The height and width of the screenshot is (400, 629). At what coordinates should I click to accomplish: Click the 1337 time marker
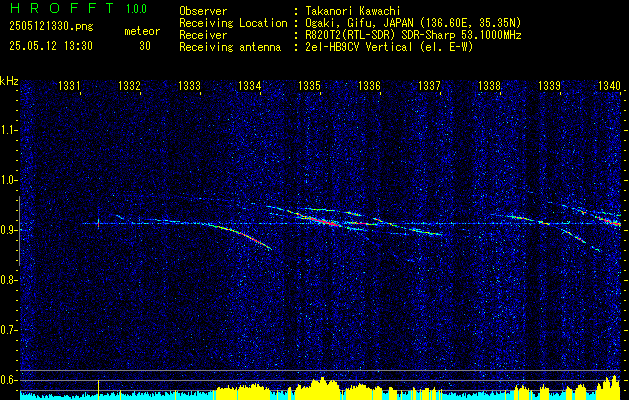point(430,85)
